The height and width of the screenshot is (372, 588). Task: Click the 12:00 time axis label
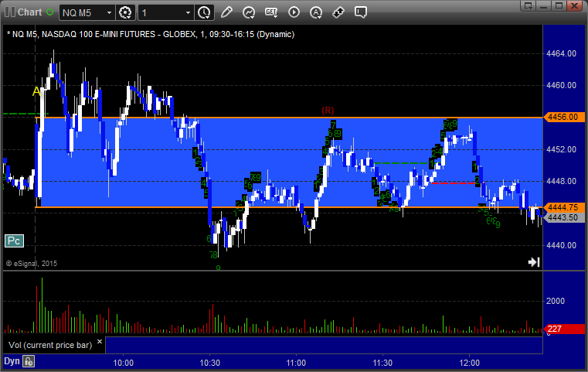[x=470, y=363]
